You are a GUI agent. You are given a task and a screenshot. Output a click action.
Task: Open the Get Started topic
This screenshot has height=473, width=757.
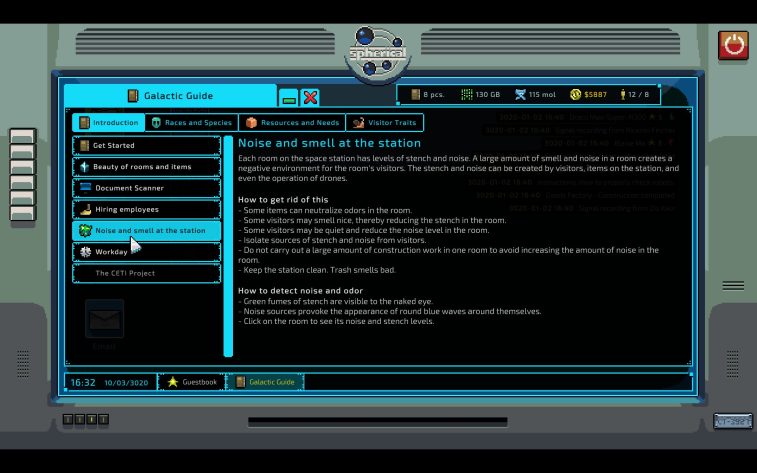147,145
